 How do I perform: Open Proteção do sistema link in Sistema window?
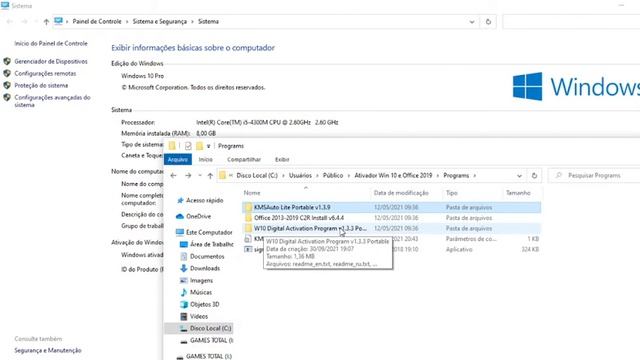click(41, 85)
